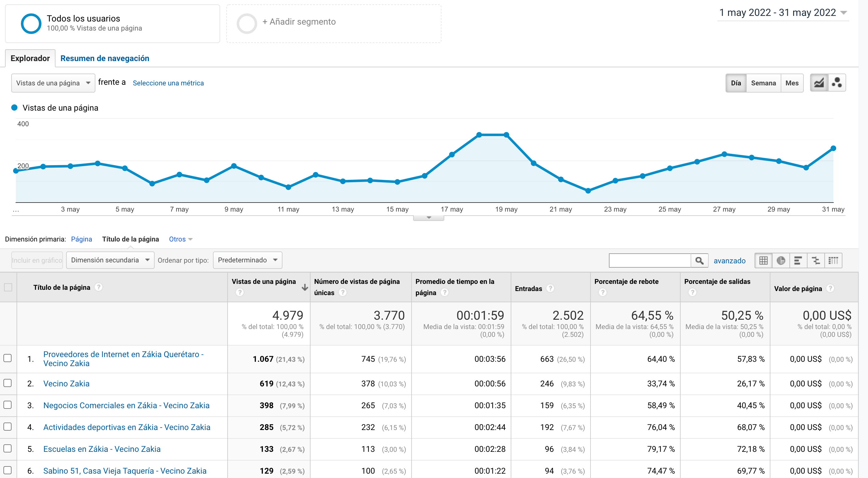Expand the Dimensión secundaria dropdown
Screen dimensions: 868x478
point(110,260)
